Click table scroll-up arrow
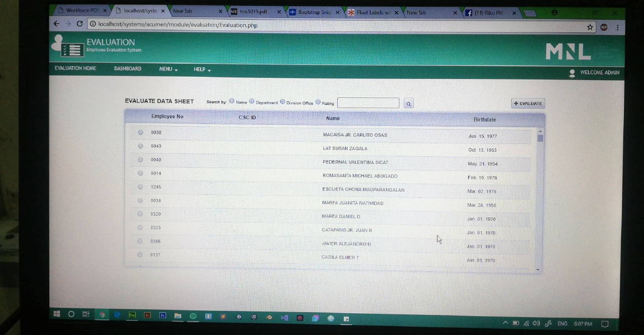Image resolution: width=644 pixels, height=335 pixels. click(540, 131)
